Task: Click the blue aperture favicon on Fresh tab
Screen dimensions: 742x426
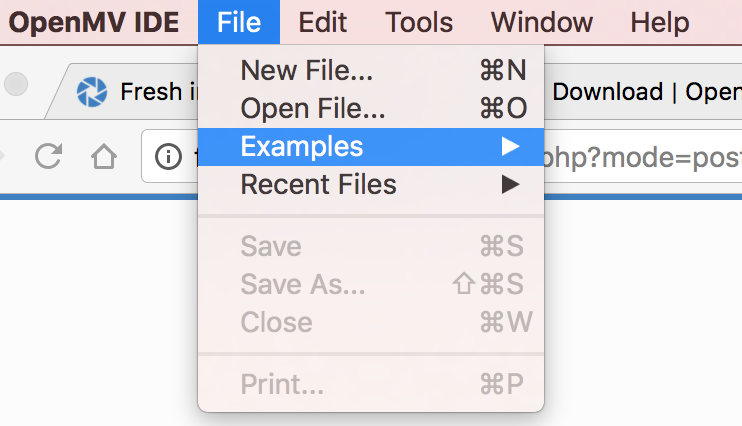Action: click(92, 92)
